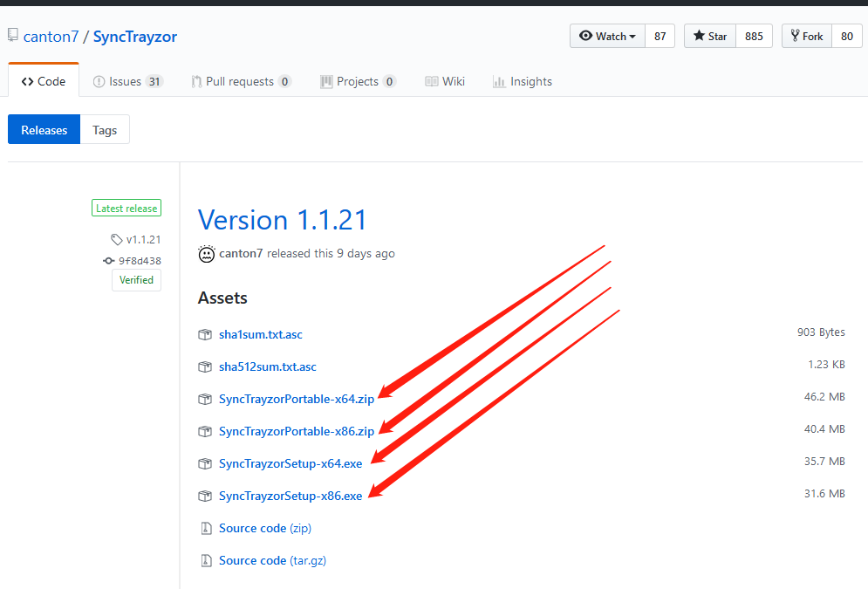Click the package icon beside SyncTrayzorSetup-x64.exe
The height and width of the screenshot is (589, 868).
click(205, 463)
